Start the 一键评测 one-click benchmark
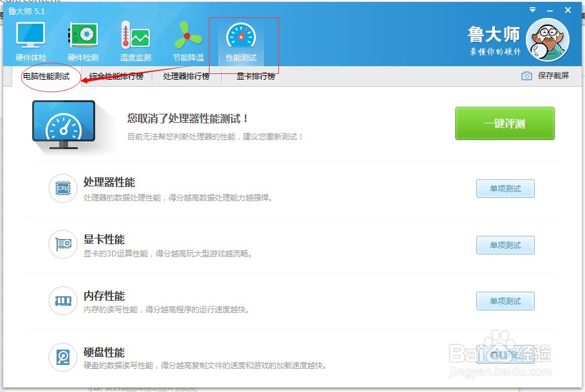585x392 pixels. [505, 123]
